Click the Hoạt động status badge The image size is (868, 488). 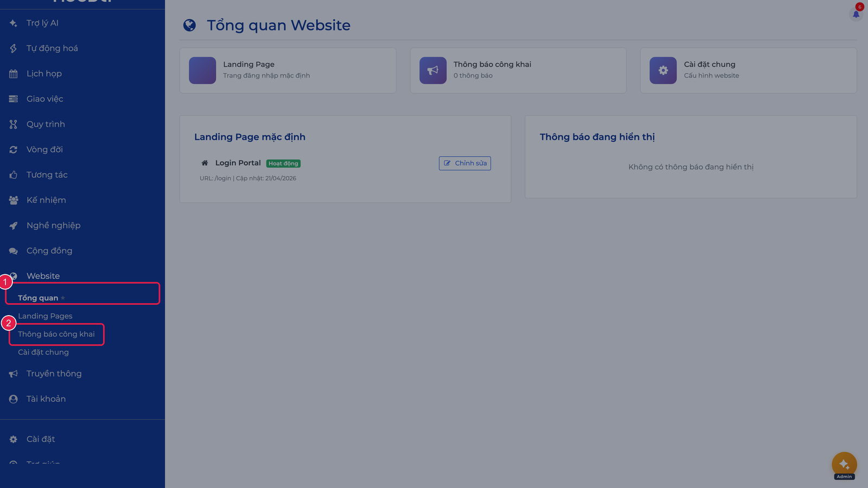click(283, 163)
